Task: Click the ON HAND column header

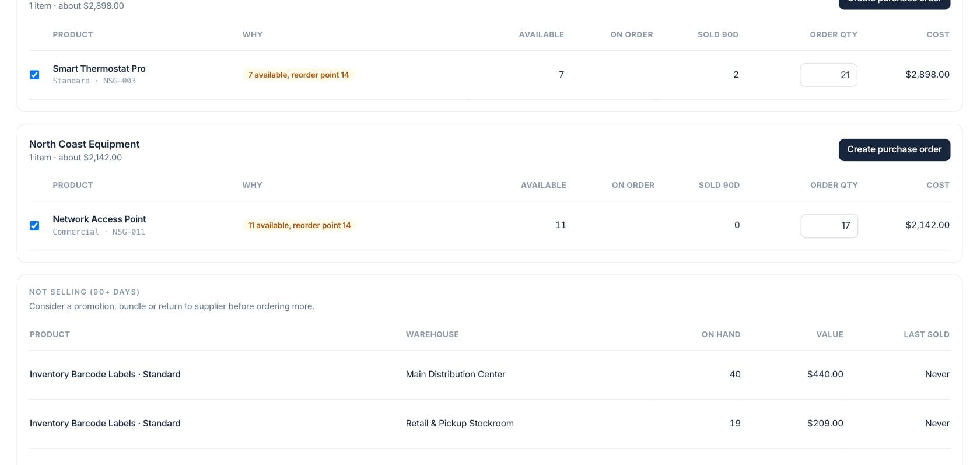Action: coord(721,334)
